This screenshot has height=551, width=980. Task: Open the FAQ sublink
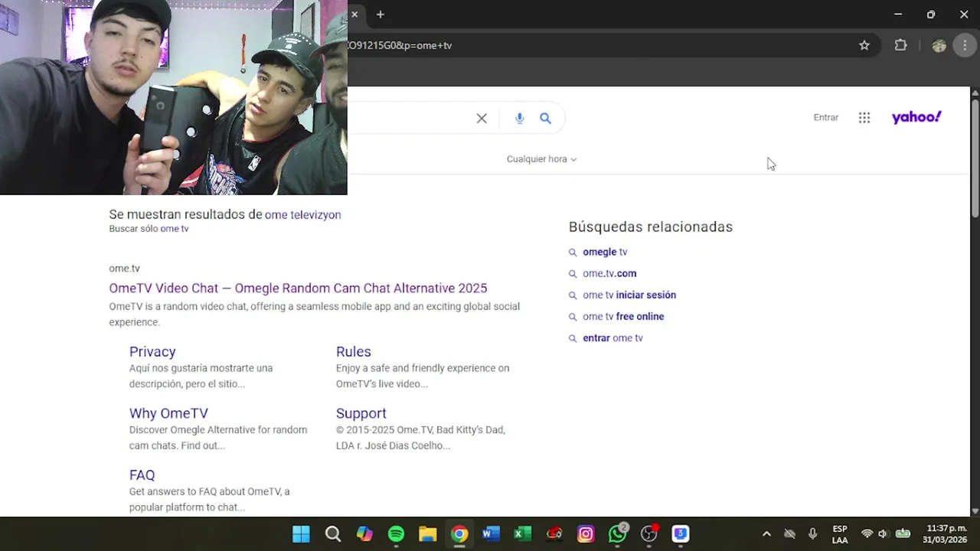pyautogui.click(x=142, y=475)
